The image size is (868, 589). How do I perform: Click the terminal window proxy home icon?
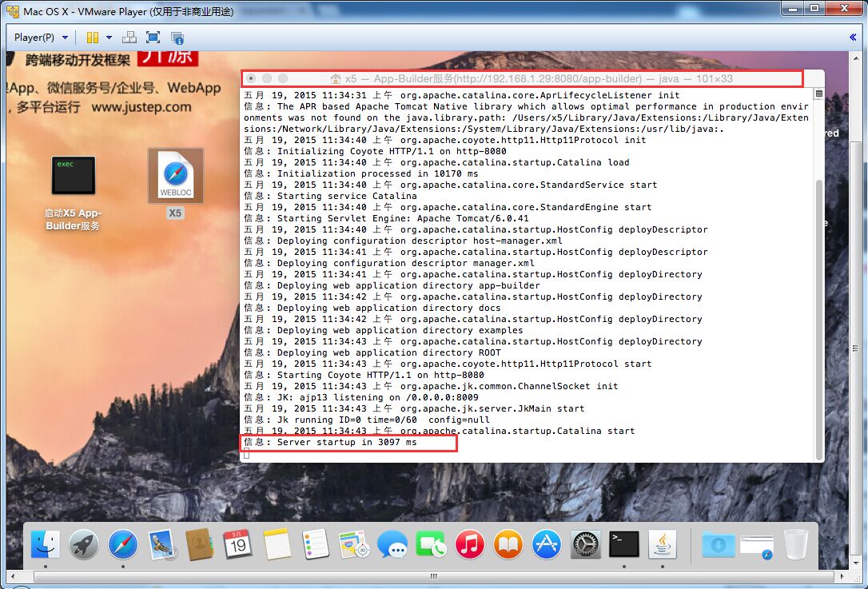(x=336, y=78)
